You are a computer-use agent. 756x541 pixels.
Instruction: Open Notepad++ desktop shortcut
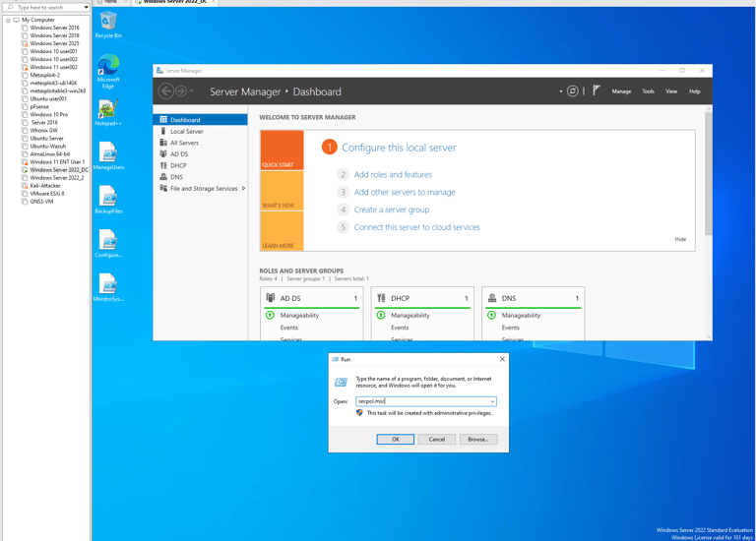[x=108, y=112]
